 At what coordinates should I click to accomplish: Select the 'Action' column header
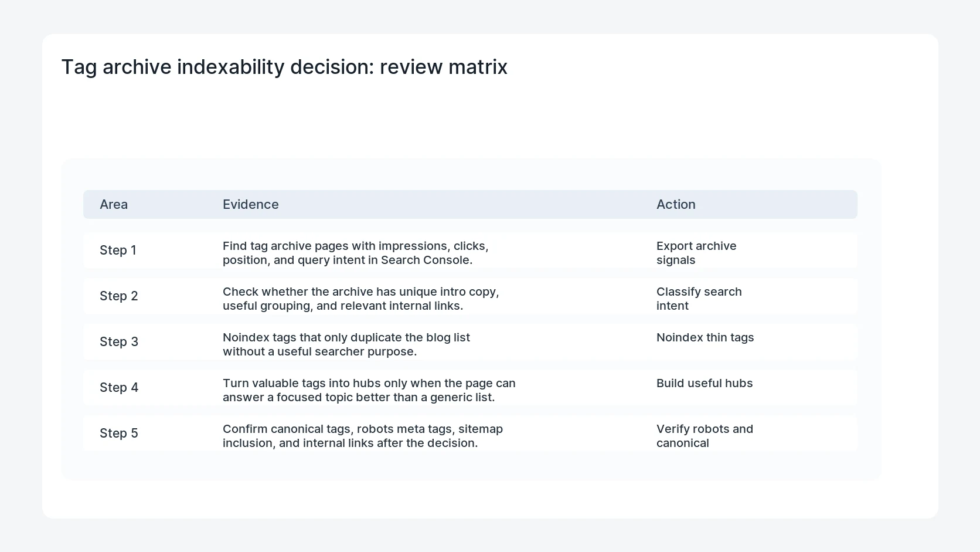676,204
